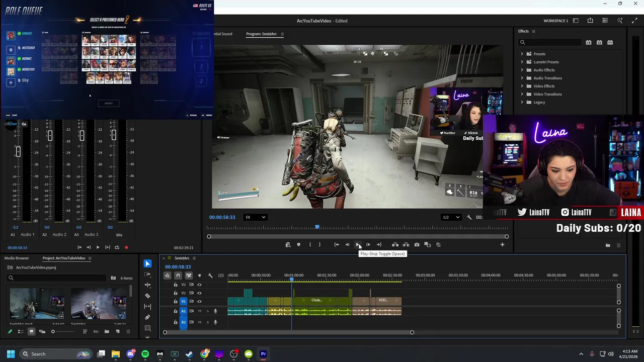Click the New Bin folder icon in Project panel
644x362 pixels.
pos(107,331)
